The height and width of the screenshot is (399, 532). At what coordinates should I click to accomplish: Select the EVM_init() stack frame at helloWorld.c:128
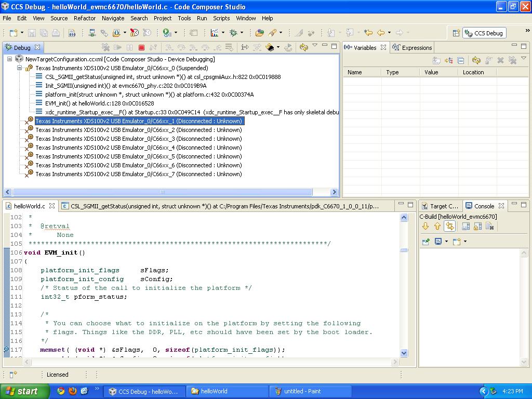click(x=99, y=103)
